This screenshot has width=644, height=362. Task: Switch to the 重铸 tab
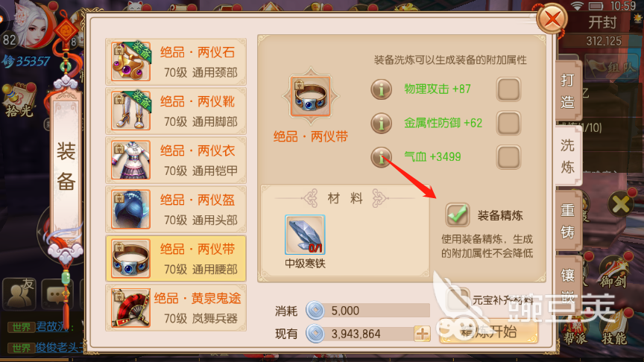(x=568, y=220)
